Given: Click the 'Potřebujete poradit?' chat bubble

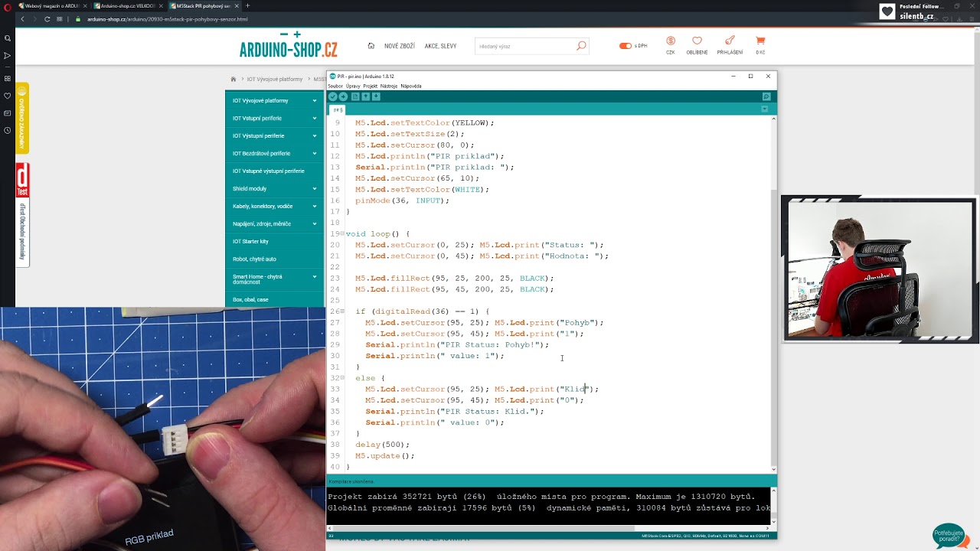Looking at the screenshot, I should click(x=950, y=536).
